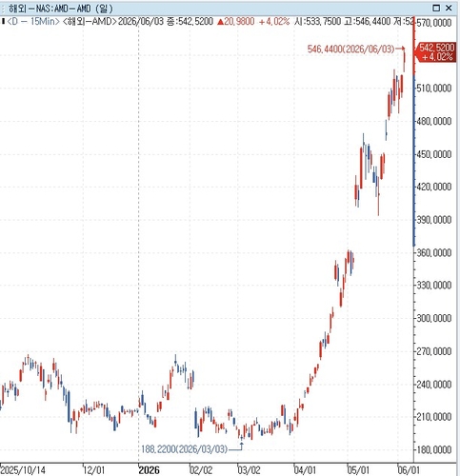Screen dimensions: 460x476
Task: Click the 03/02 date axis label
Action: point(250,469)
